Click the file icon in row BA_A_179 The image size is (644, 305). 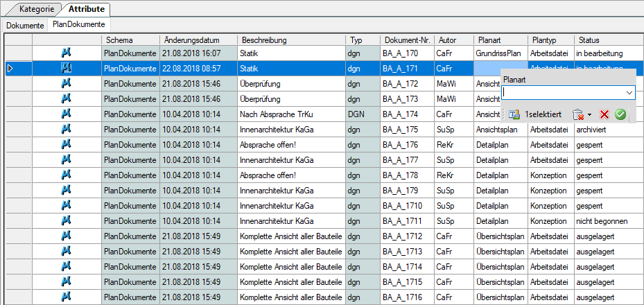coord(67,191)
